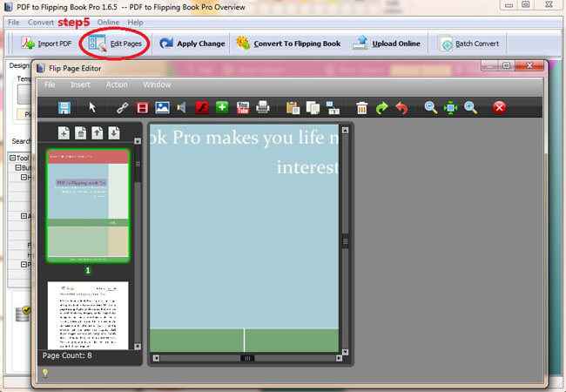
Task: Click page view scroll up arrow
Action: click(346, 130)
